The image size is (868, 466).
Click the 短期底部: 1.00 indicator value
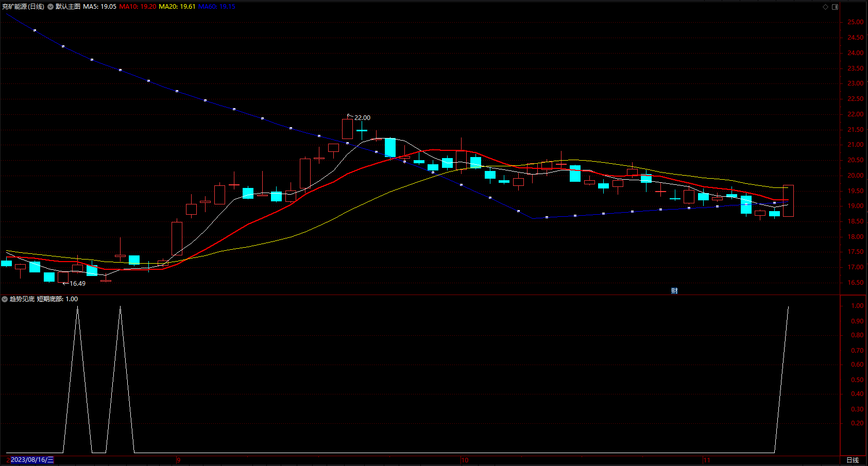[x=58, y=299]
